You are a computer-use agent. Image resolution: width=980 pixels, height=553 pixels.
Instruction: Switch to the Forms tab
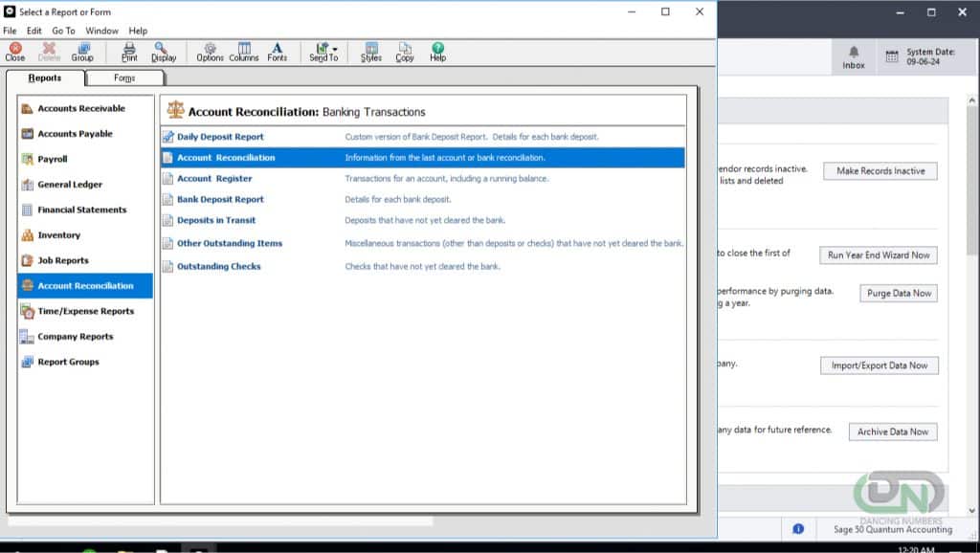(124, 78)
